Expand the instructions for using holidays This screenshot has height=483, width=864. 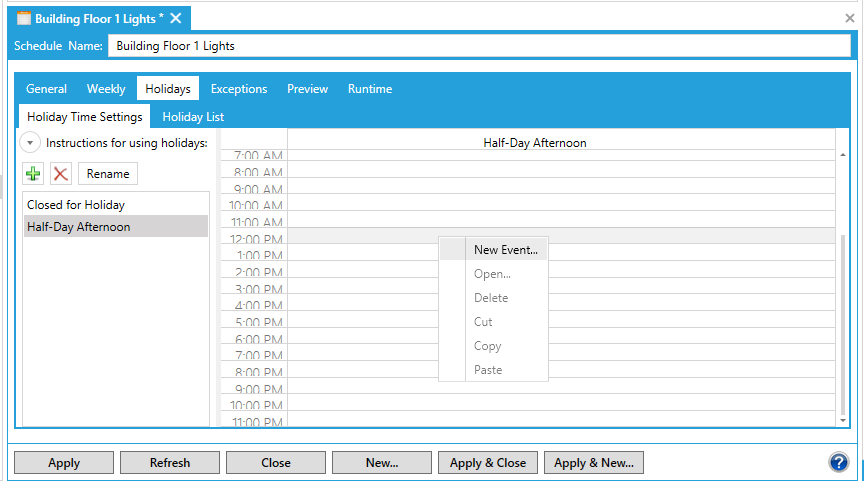[x=31, y=143]
